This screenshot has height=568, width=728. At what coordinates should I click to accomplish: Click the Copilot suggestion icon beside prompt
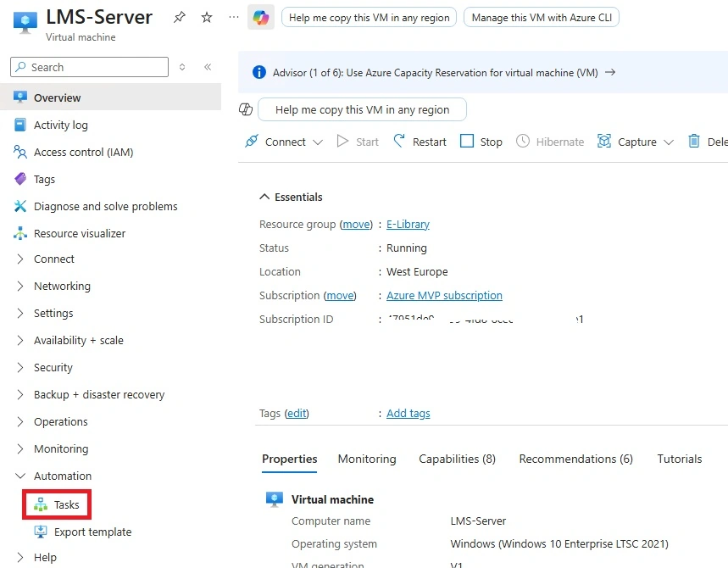point(246,109)
